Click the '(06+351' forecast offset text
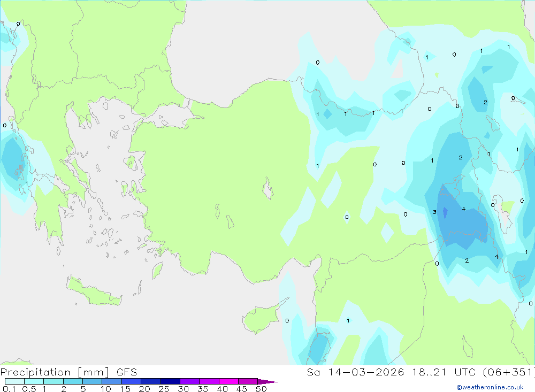The height and width of the screenshot is (392, 535). coord(508,372)
